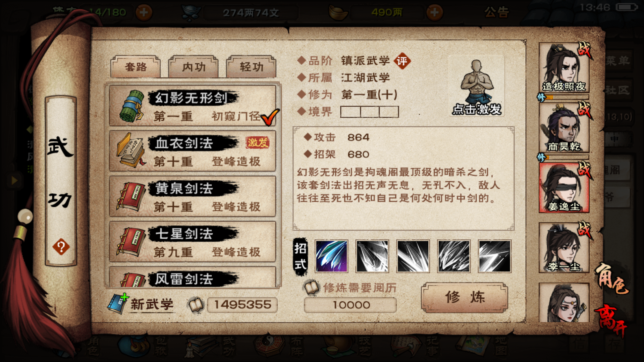Click the 点击激发 meditating figure

[476, 86]
